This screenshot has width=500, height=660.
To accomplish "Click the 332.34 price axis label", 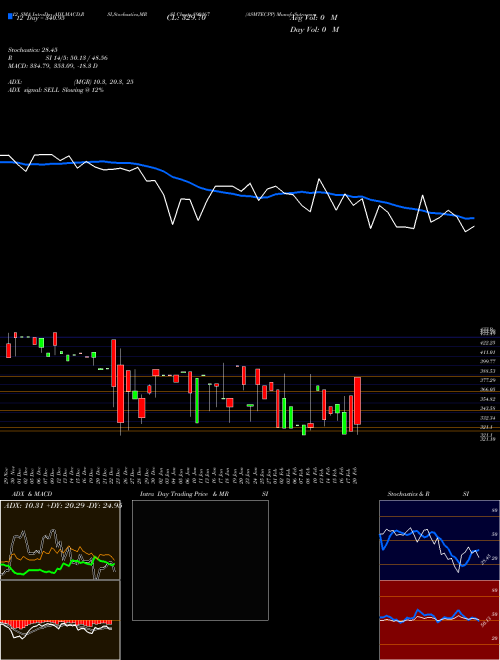I will (488, 418).
